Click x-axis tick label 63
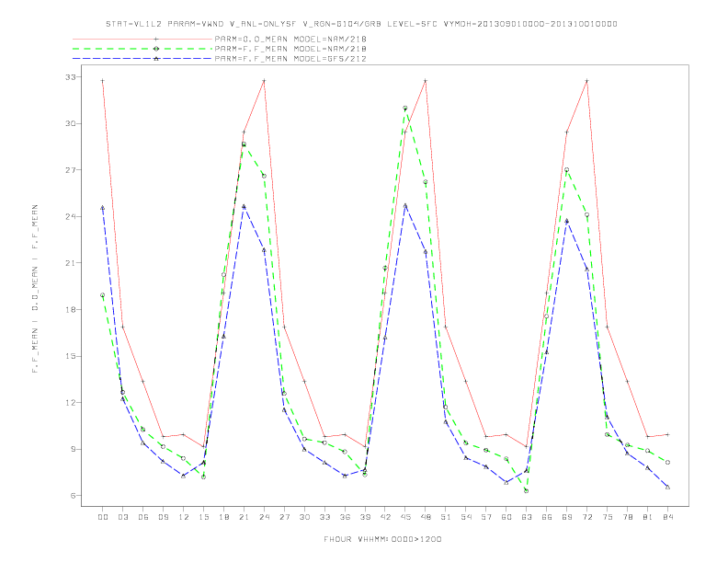 [527, 517]
